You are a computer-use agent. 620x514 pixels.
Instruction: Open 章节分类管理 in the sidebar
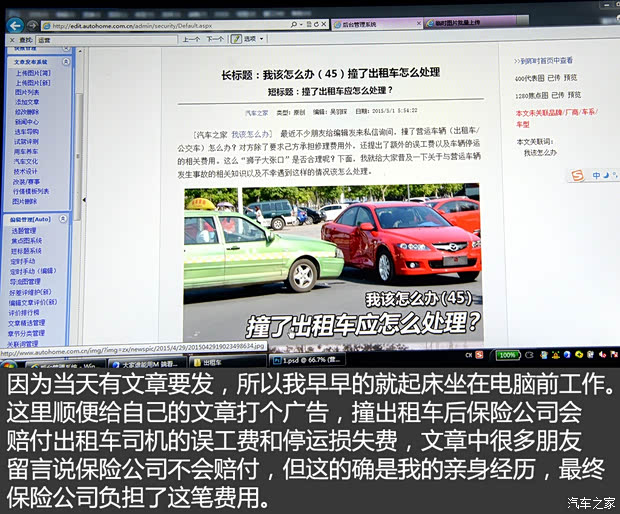[x=26, y=333]
